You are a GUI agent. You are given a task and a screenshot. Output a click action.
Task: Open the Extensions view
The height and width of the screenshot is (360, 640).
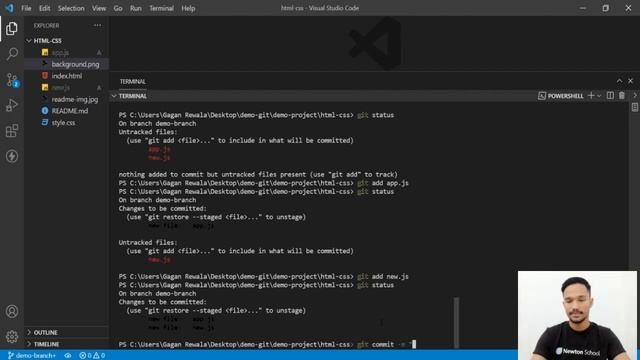click(x=12, y=131)
